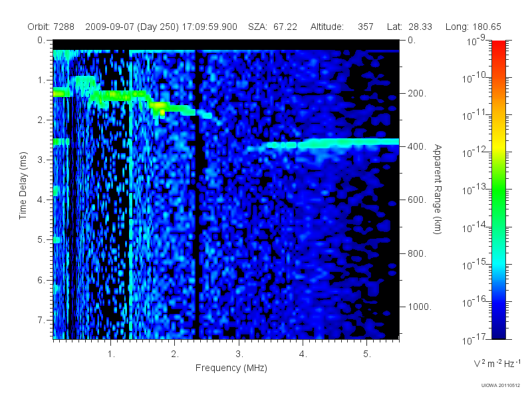Click the time '17:09:59.900' text
Screen dimensions: 532x399
209,27
